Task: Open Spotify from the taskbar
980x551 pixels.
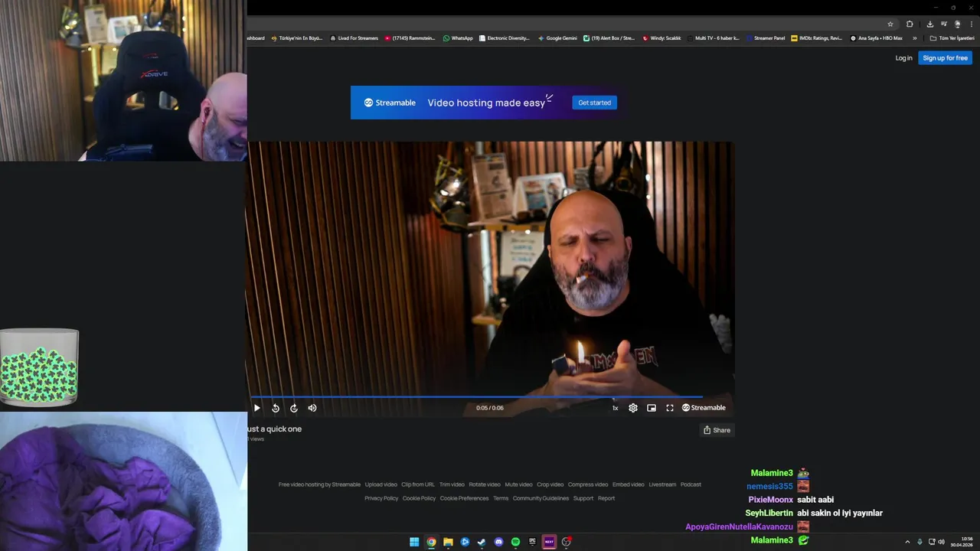Action: [515, 542]
